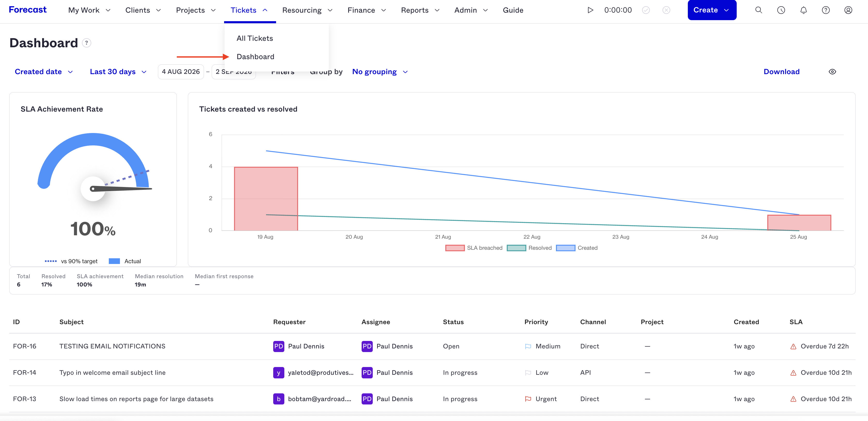Click the start date field 4 AUG 2026
The image size is (868, 421).
(x=181, y=72)
